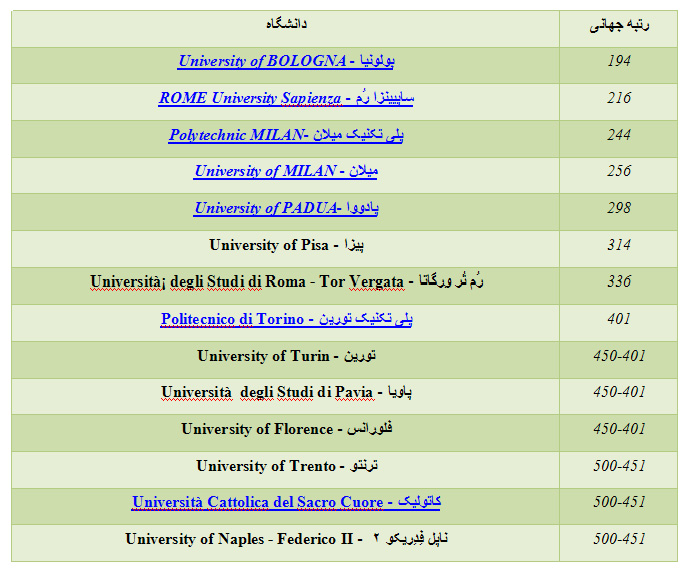Select the University of Turin text
Image resolution: width=692 pixels, height=581 pixels.
pos(286,356)
